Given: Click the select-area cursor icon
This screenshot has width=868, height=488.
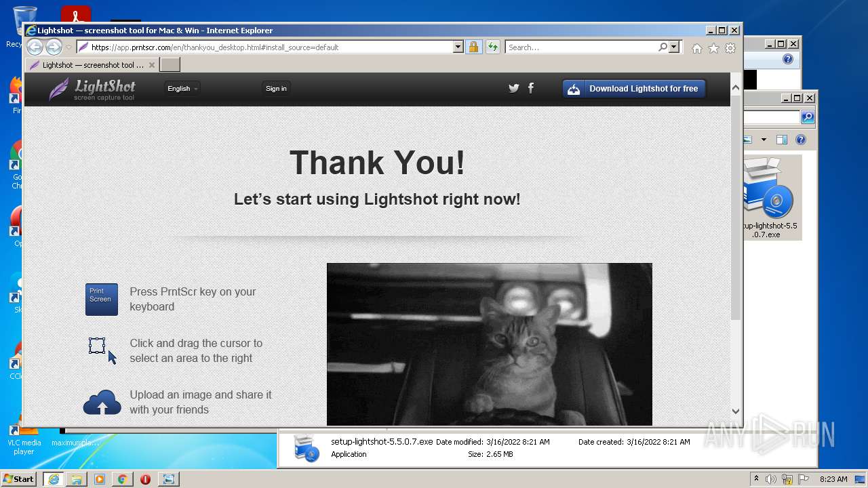Looking at the screenshot, I should (x=102, y=350).
